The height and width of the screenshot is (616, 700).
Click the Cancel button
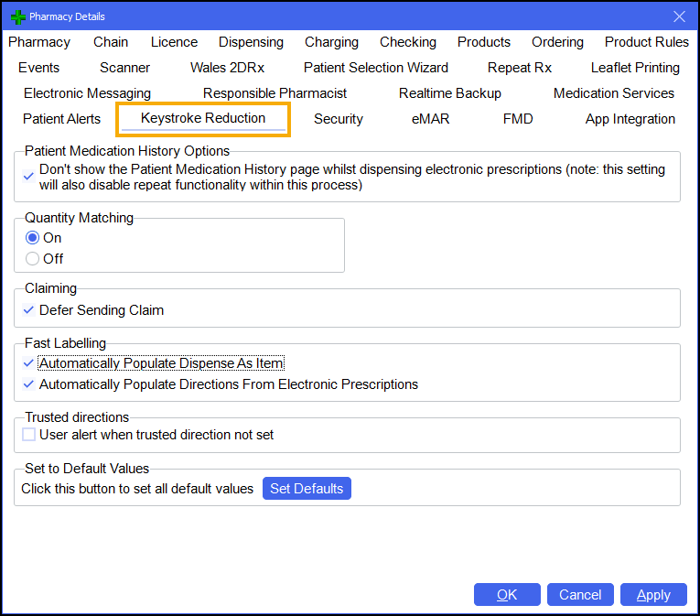(x=580, y=595)
